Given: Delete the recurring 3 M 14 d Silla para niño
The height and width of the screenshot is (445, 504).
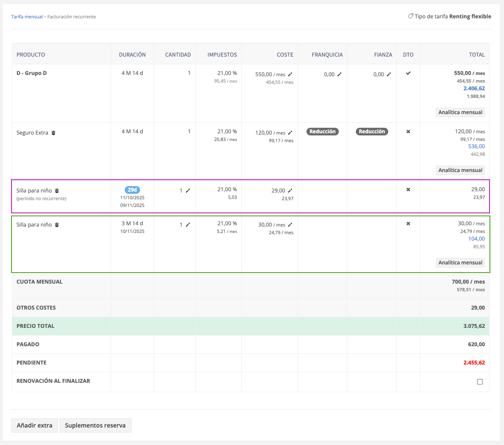Looking at the screenshot, I should (57, 225).
